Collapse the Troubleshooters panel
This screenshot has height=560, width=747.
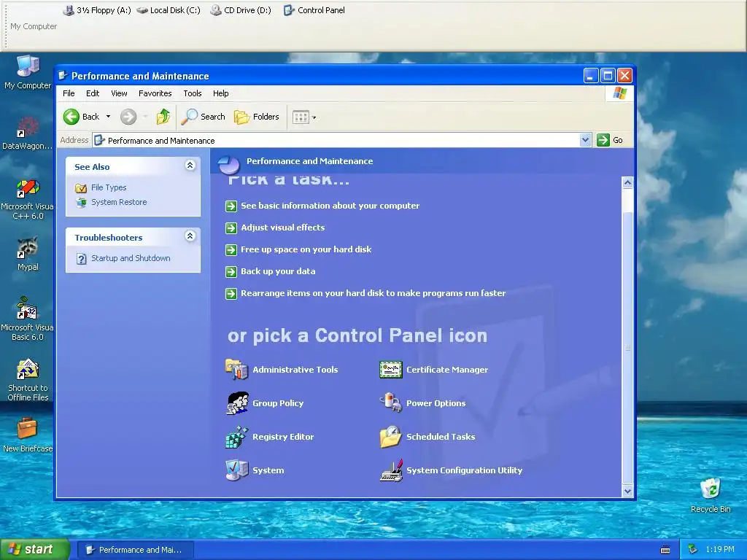pyautogui.click(x=190, y=236)
